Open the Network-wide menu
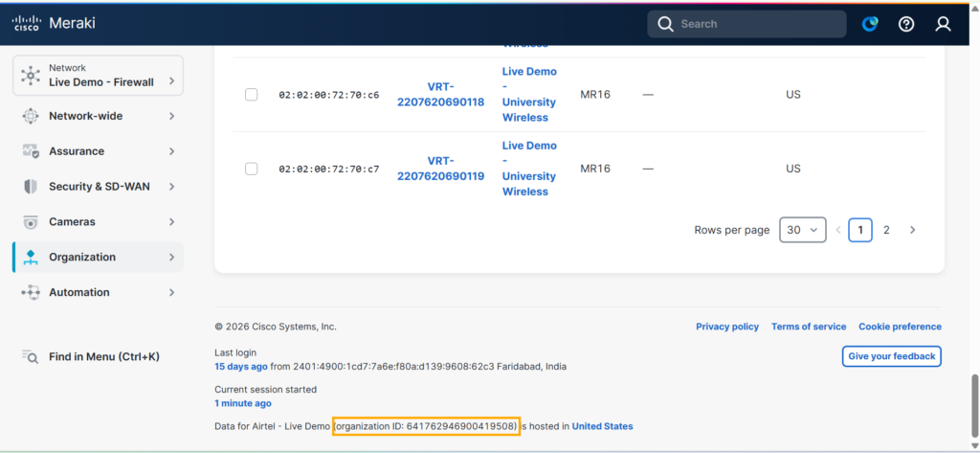The height and width of the screenshot is (453, 980). [99, 117]
